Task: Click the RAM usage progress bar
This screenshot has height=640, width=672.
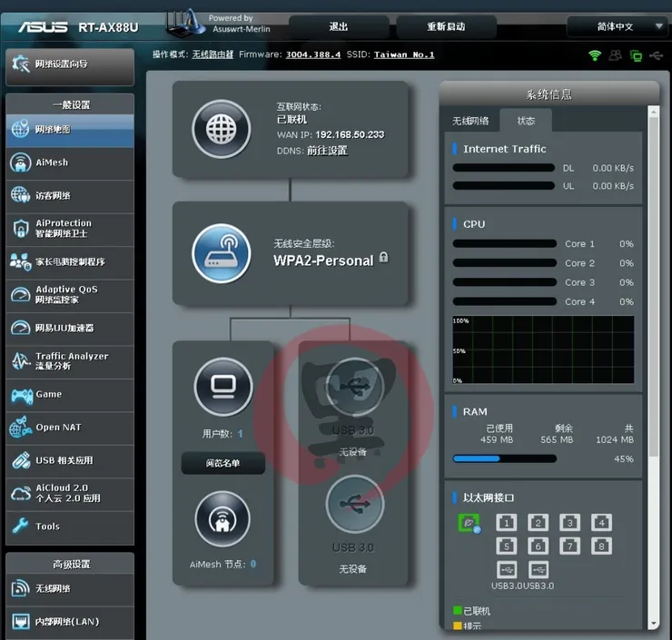Action: [x=504, y=458]
